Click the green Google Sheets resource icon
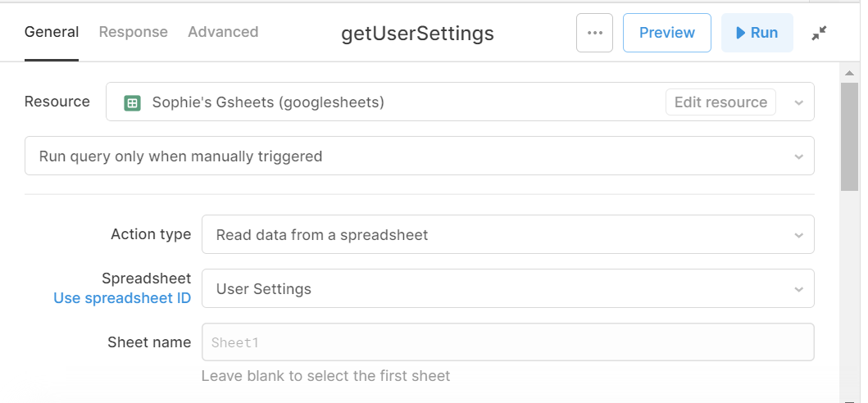The image size is (868, 403). pyautogui.click(x=132, y=102)
